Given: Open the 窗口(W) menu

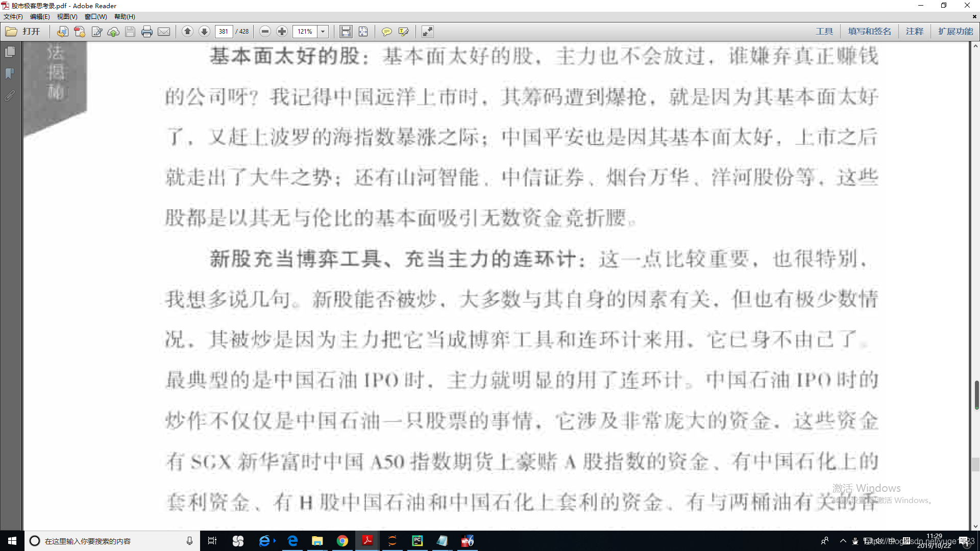Looking at the screenshot, I should (x=95, y=17).
